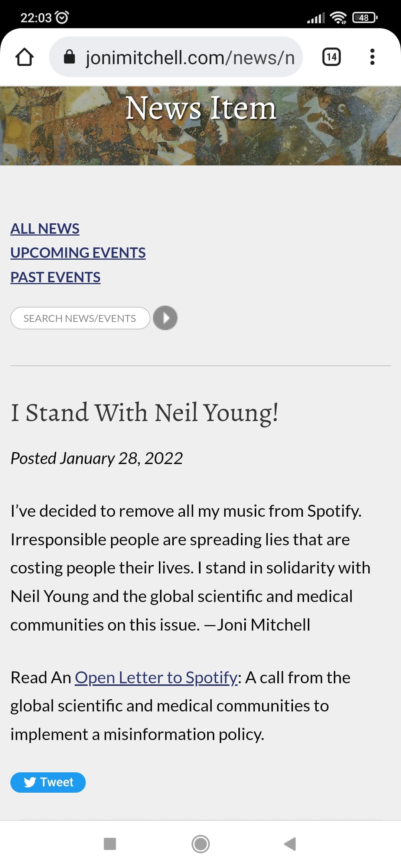Screen dimensions: 401x868
Task: Open the browser three-dot menu
Action: (x=372, y=57)
